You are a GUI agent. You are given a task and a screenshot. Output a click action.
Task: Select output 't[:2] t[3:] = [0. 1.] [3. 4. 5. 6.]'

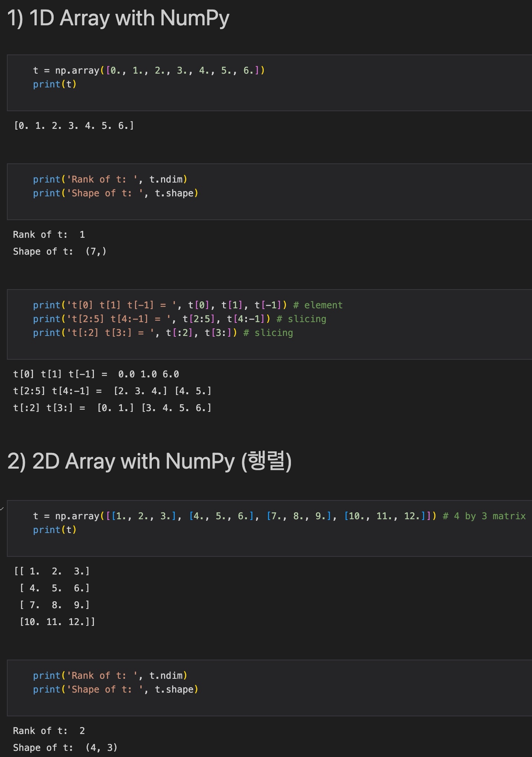click(112, 408)
